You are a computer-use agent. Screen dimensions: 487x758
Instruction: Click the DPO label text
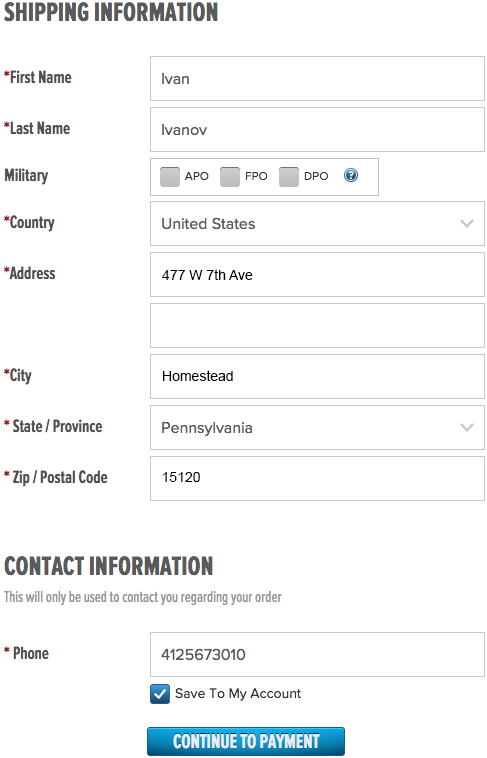point(316,176)
